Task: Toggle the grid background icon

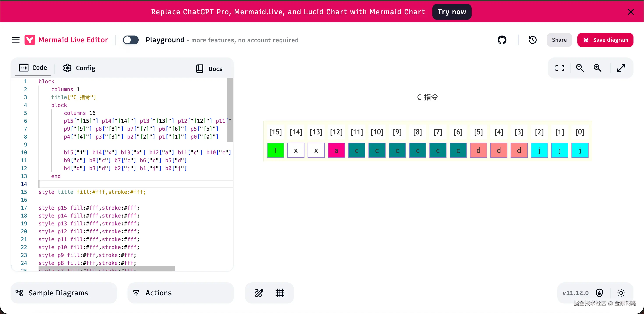Action: pos(280,293)
